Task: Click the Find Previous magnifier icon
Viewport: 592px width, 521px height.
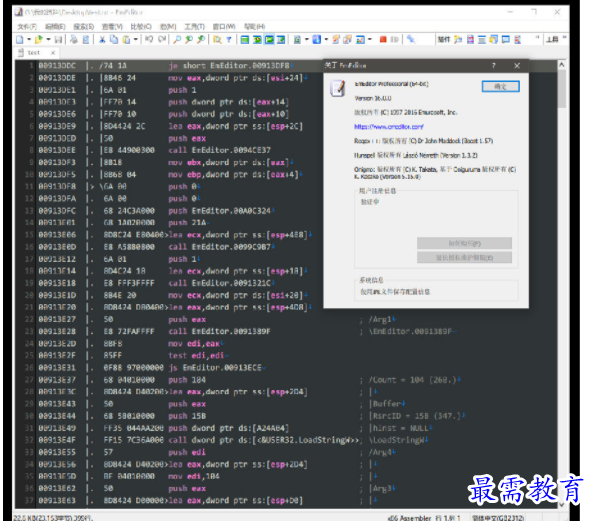Action: [x=189, y=39]
